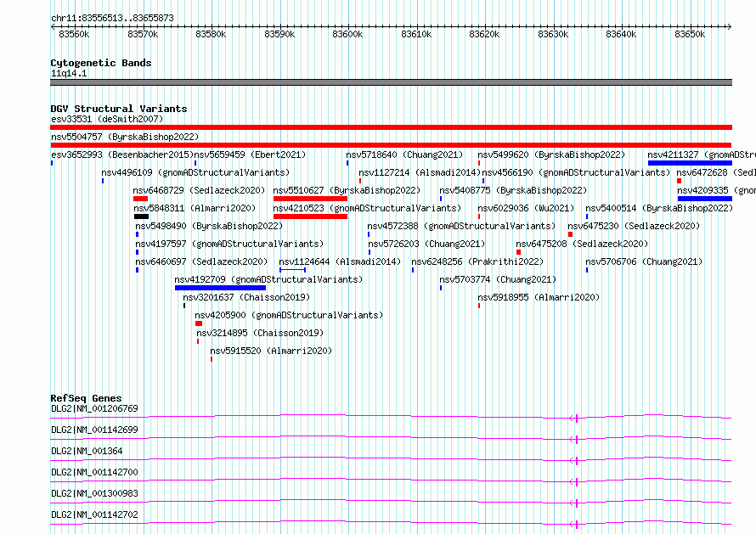Open variant nsv3201637 (Chaisson2019)
Screen dimensions: 756x534
point(246,297)
